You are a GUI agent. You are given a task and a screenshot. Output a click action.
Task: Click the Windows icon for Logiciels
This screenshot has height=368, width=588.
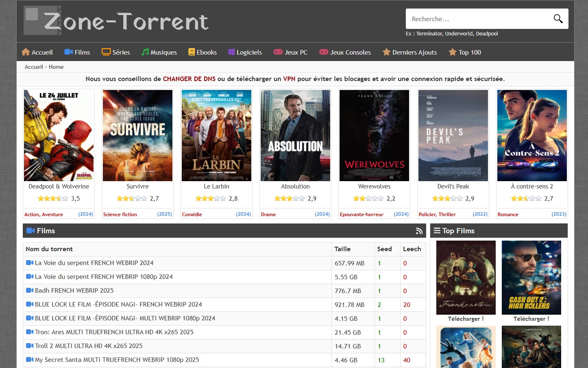point(231,52)
